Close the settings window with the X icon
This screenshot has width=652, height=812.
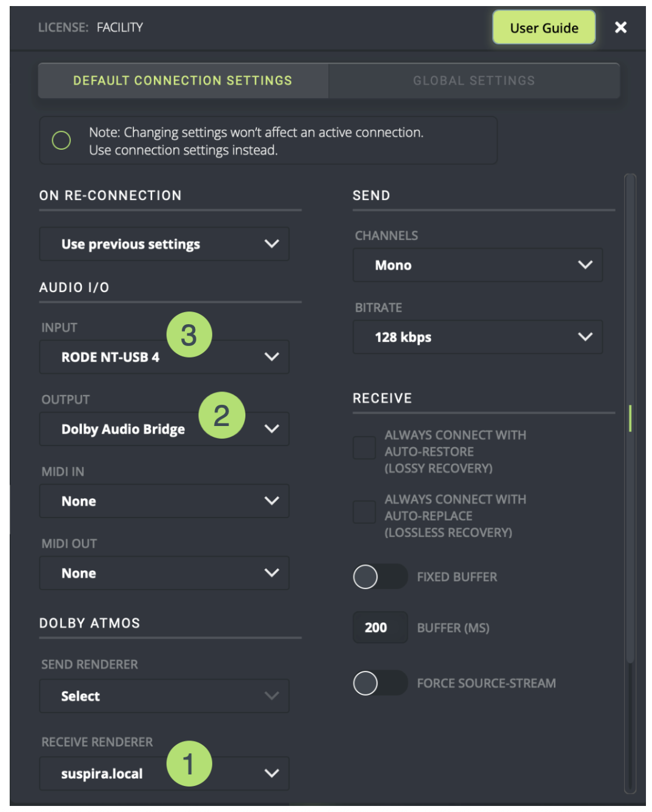[x=620, y=27]
